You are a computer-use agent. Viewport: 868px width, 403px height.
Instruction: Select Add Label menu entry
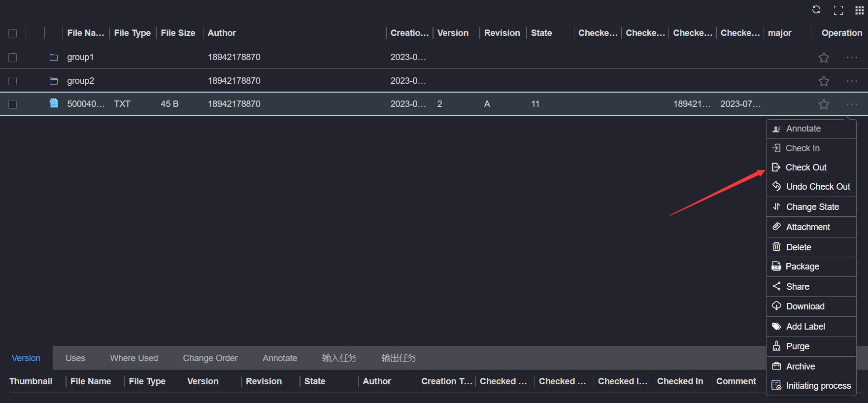811,327
